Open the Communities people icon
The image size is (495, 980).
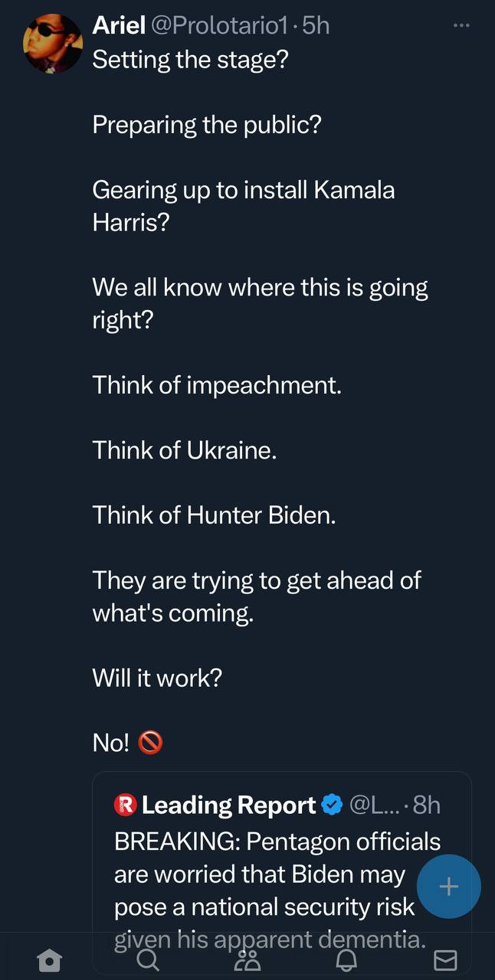pos(247,959)
